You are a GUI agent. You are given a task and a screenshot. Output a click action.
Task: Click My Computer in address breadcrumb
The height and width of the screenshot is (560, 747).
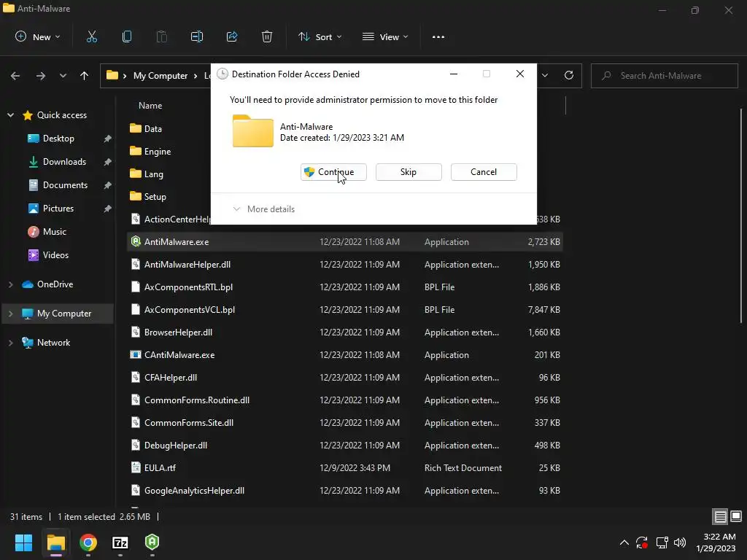160,76
